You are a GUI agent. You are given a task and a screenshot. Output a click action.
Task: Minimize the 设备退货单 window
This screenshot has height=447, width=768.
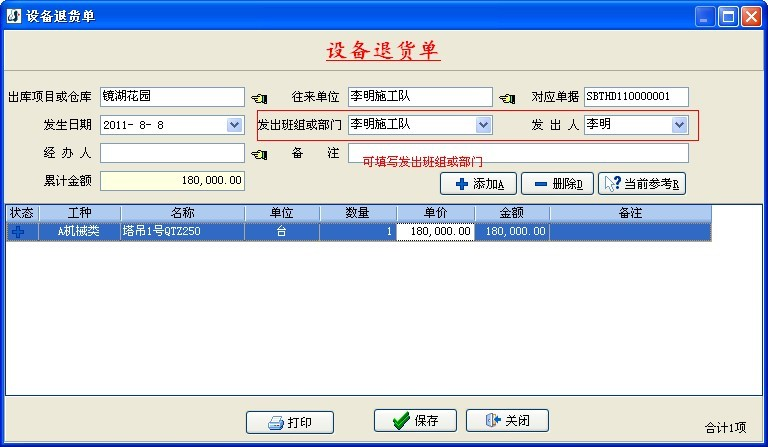pyautogui.click(x=705, y=17)
